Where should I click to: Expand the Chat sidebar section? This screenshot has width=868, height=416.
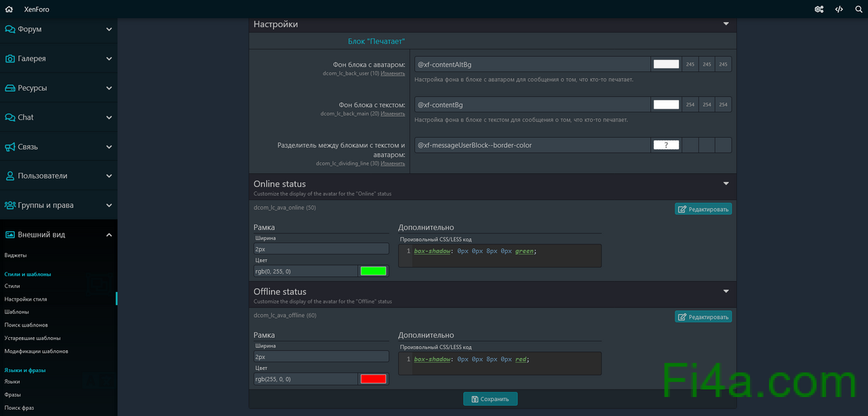click(x=108, y=117)
